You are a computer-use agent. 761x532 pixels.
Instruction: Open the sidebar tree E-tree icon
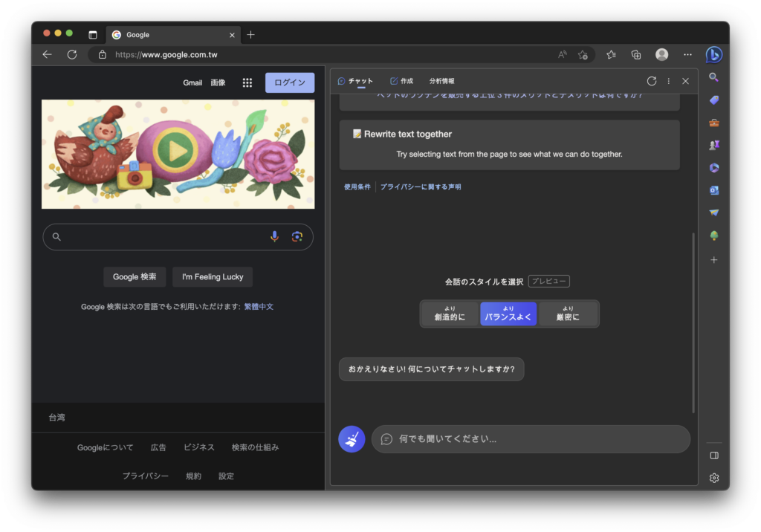pos(713,236)
